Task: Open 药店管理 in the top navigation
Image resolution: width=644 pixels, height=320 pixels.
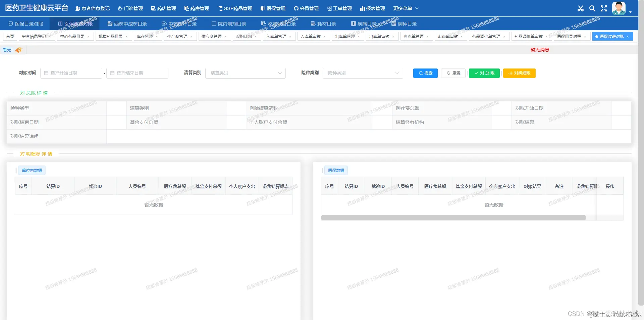Action: tap(163, 8)
